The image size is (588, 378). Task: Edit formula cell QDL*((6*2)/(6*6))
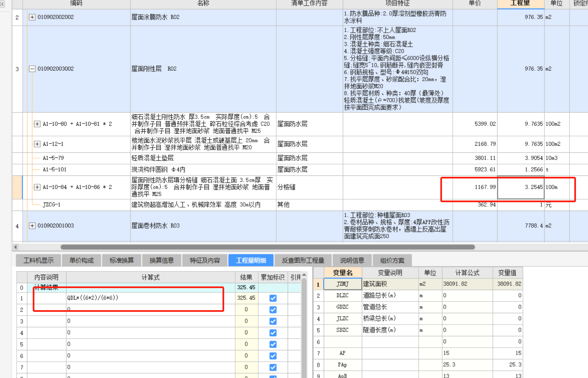pos(151,298)
